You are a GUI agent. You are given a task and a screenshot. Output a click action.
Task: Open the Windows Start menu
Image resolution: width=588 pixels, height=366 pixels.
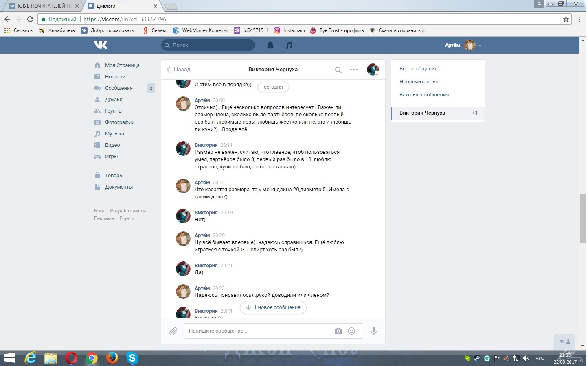click(9, 358)
